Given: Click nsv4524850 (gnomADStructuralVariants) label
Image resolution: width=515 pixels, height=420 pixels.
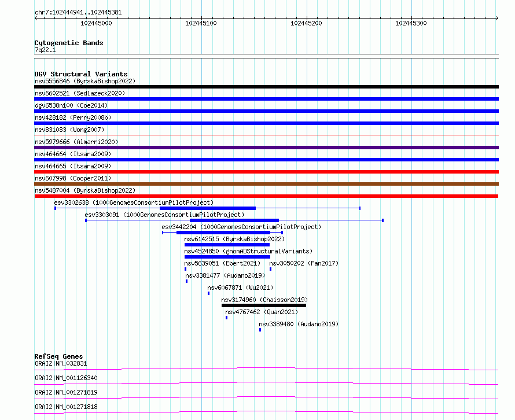Looking at the screenshot, I should (x=248, y=251).
